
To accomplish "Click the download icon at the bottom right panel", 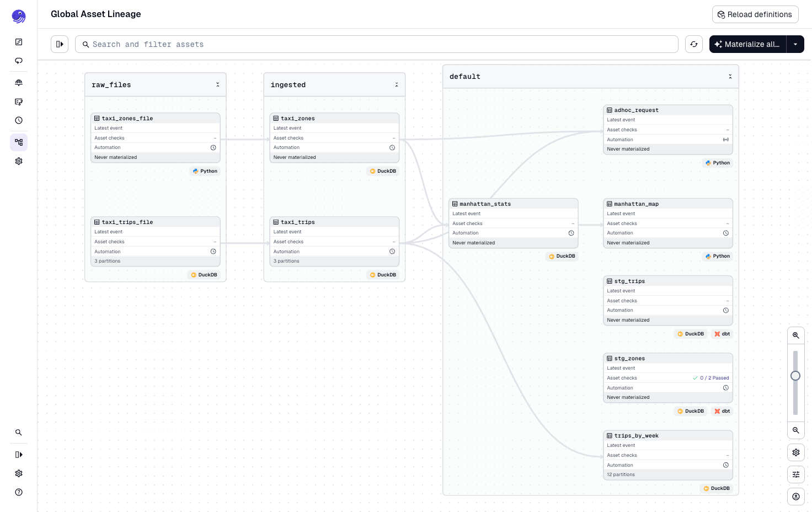I will 796,497.
